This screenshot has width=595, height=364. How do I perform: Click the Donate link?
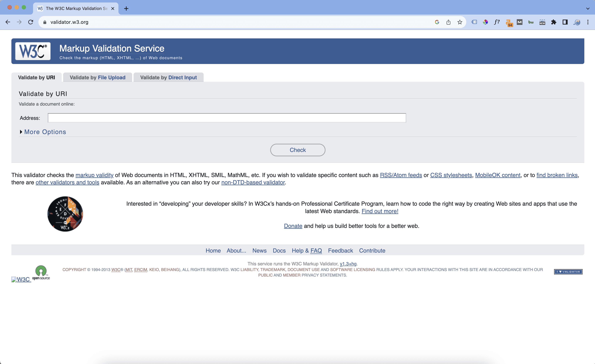[x=293, y=226]
